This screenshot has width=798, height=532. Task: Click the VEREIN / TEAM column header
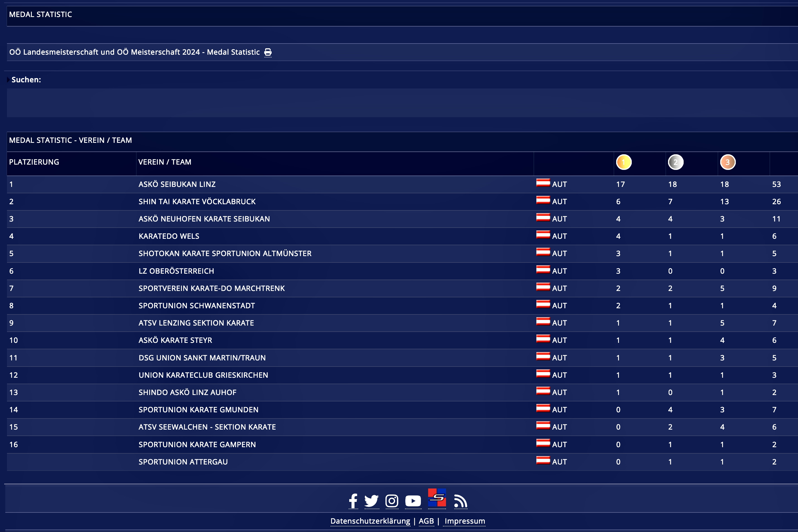tap(165, 162)
